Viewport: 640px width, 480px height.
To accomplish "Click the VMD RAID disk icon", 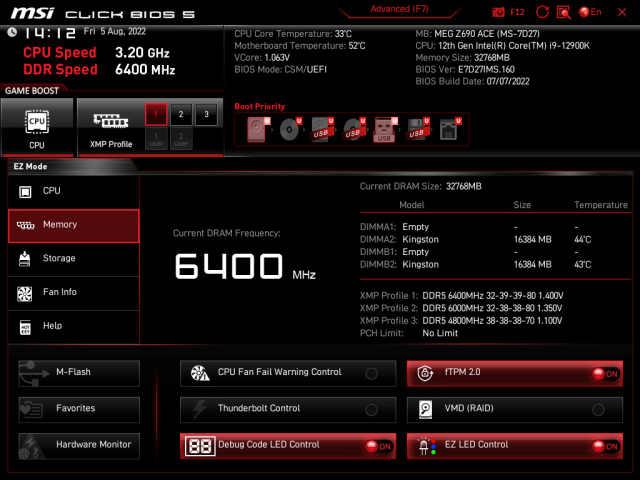I will 425,409.
